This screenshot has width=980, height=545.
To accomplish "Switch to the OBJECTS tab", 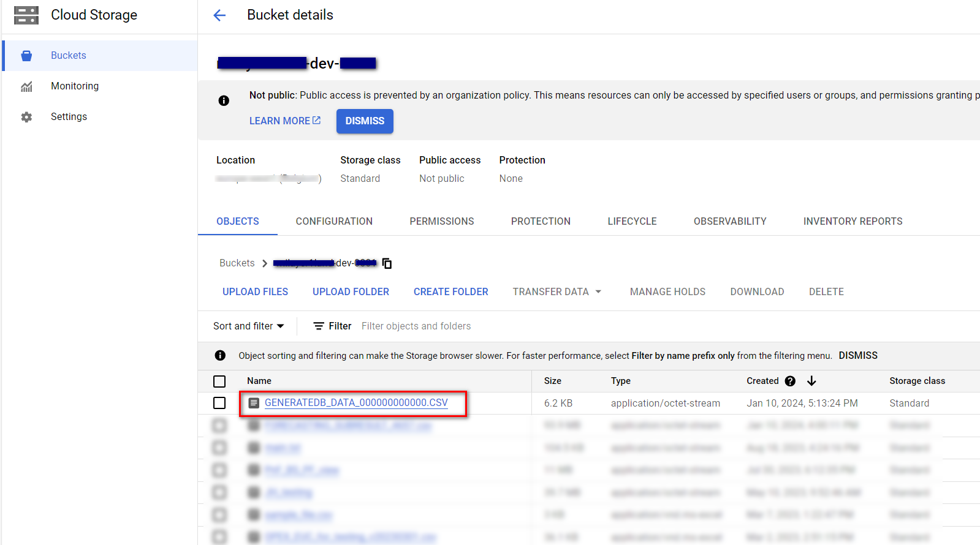I will [x=238, y=222].
